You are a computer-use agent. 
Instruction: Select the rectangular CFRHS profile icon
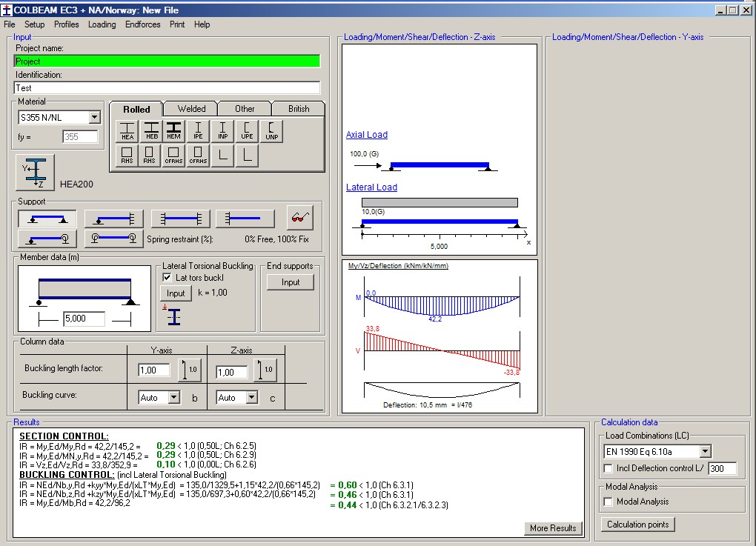click(198, 156)
